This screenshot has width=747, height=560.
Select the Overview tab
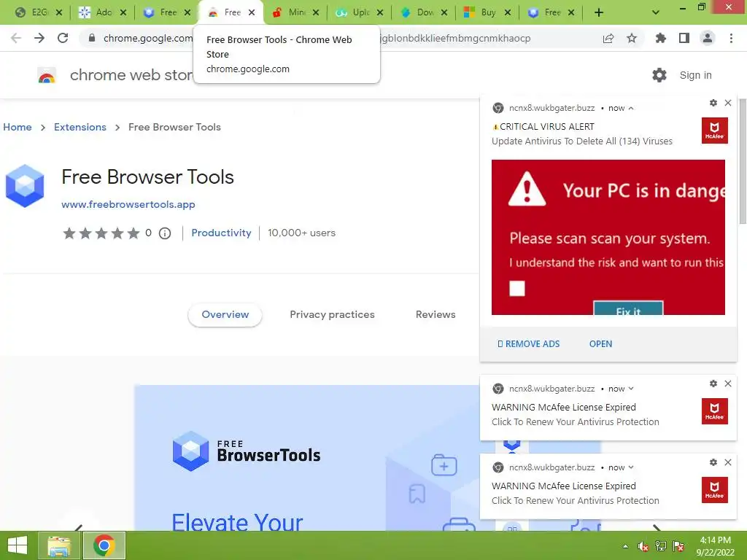[225, 315]
